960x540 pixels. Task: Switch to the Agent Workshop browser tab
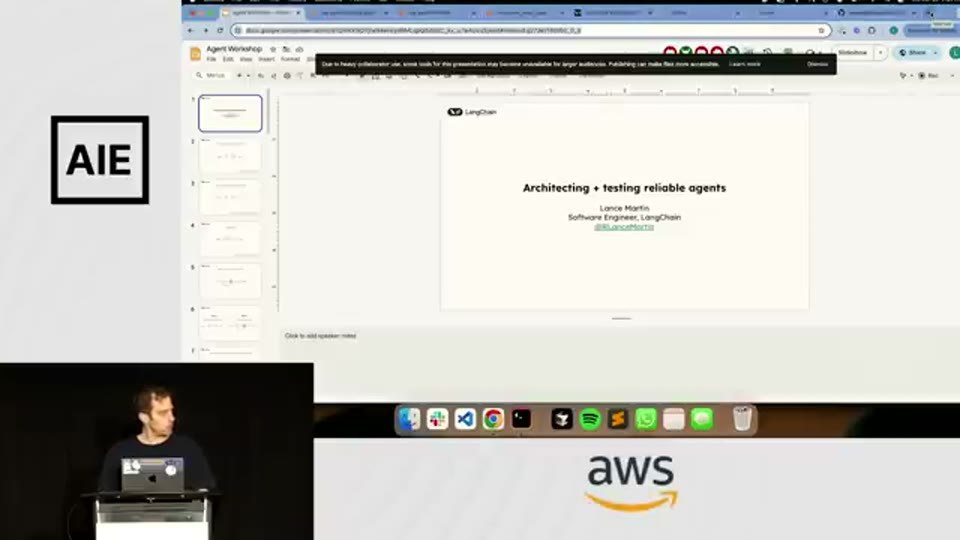260,13
